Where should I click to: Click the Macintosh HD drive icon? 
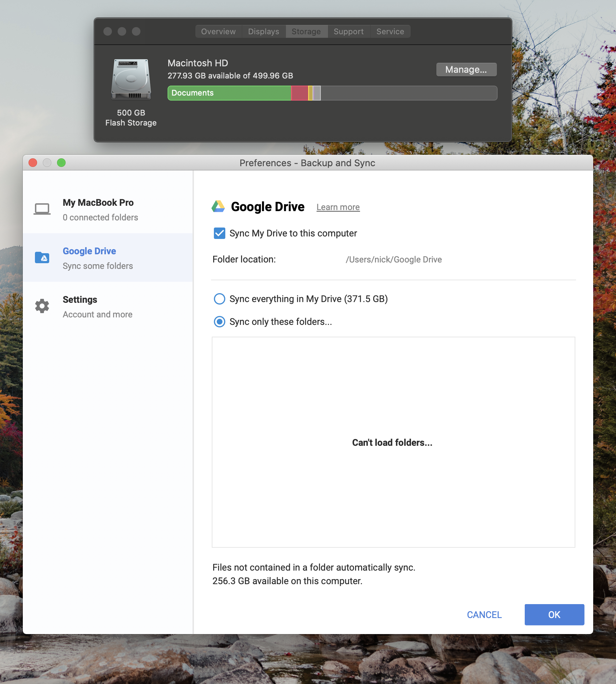[x=131, y=79]
